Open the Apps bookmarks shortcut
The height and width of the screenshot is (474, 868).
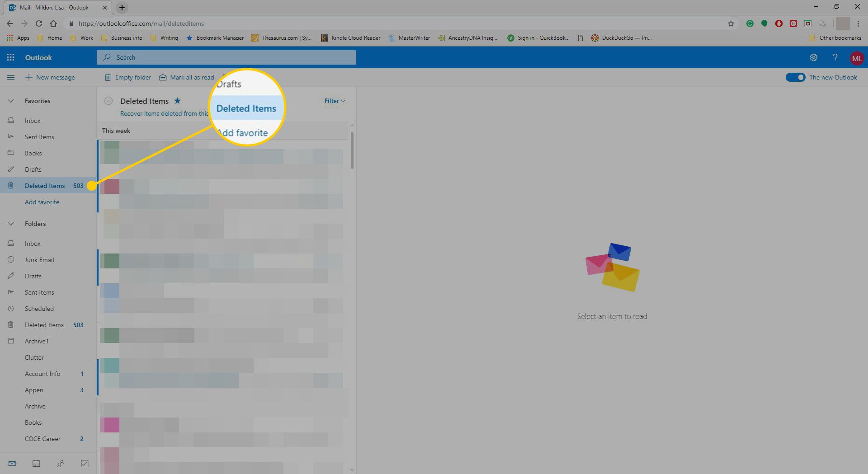tap(18, 38)
